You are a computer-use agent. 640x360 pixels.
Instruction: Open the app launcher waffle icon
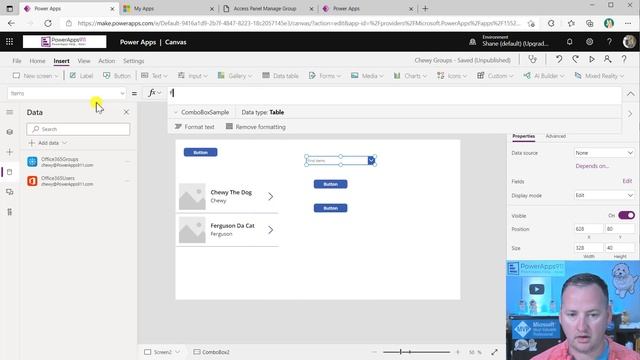click(x=9, y=42)
